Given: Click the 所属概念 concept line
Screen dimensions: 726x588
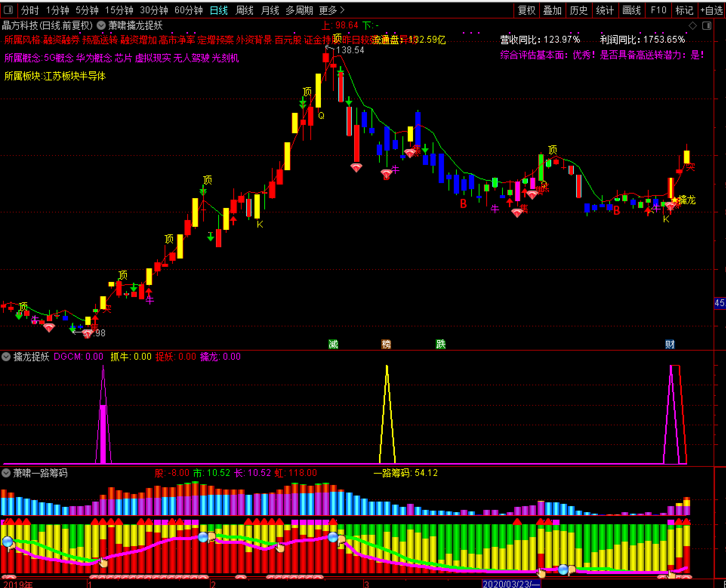Looking at the screenshot, I should click(x=122, y=58).
